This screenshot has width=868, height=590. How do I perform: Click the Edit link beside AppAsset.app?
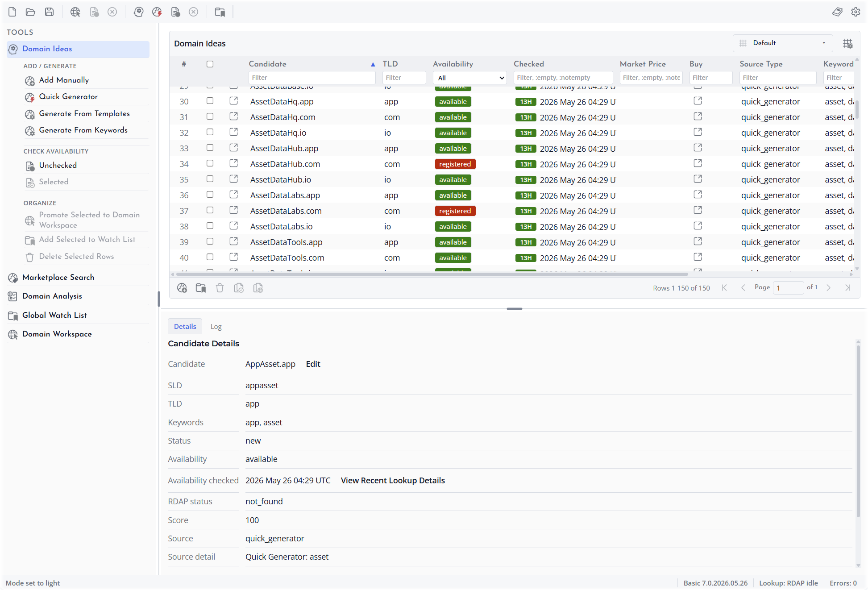tap(313, 364)
